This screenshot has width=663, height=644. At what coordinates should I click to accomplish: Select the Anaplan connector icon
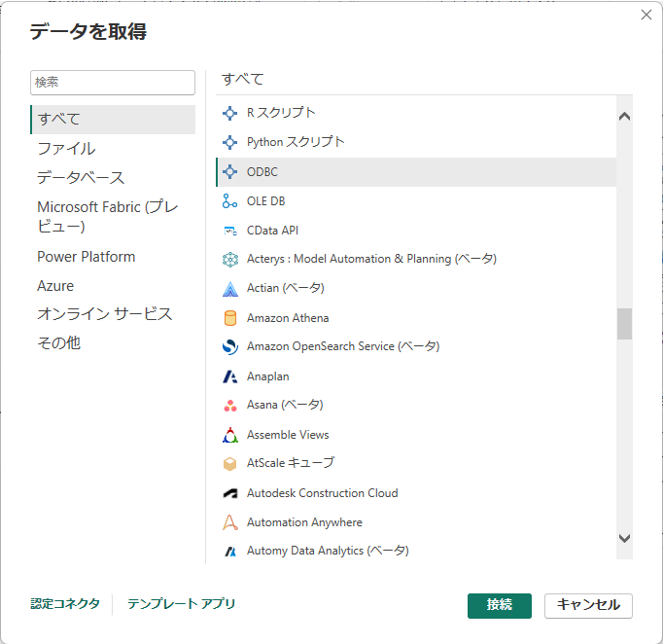click(230, 376)
